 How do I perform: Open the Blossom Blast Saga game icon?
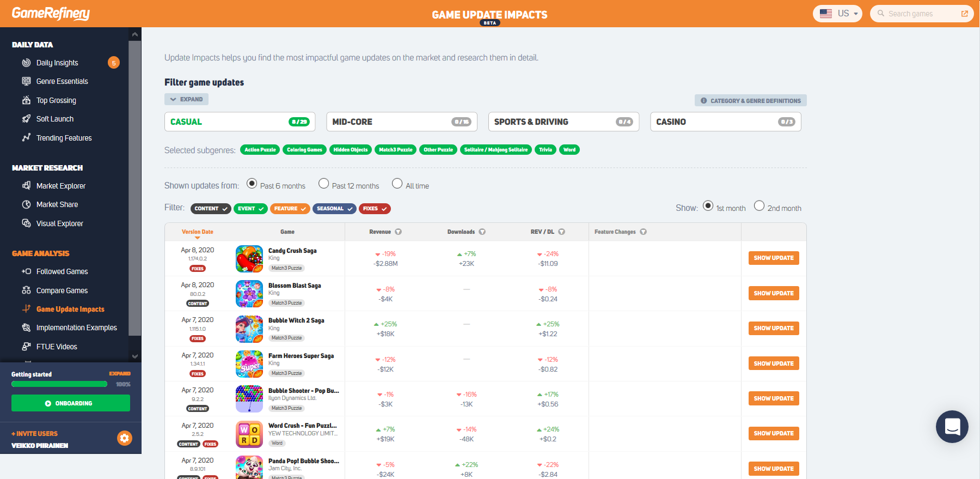coord(249,294)
